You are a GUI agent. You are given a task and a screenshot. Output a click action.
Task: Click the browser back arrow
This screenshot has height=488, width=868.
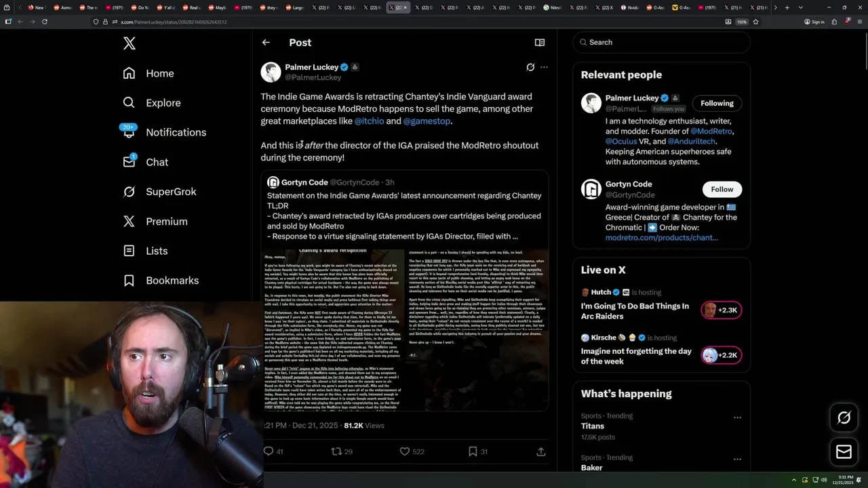coord(20,22)
